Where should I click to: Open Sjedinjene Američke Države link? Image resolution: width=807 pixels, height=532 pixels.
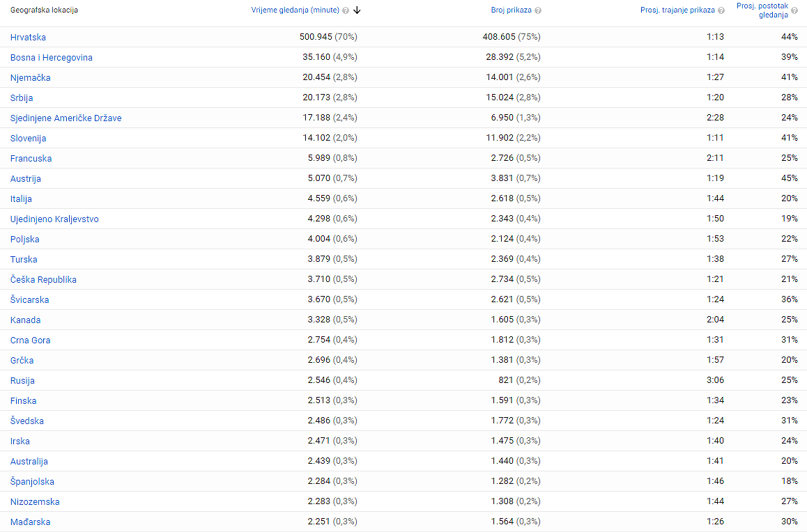[66, 118]
